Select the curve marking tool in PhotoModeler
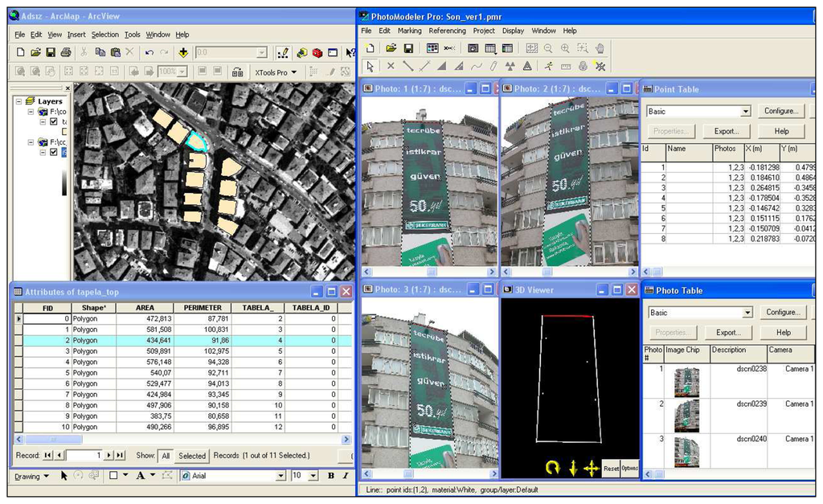This screenshot has height=504, width=823. pos(477,66)
